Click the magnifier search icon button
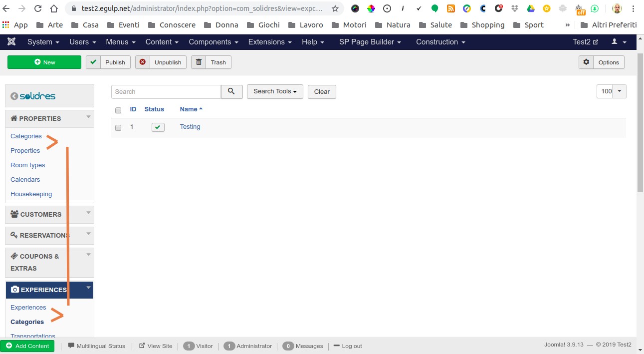This screenshot has width=644, height=354. pyautogui.click(x=231, y=91)
